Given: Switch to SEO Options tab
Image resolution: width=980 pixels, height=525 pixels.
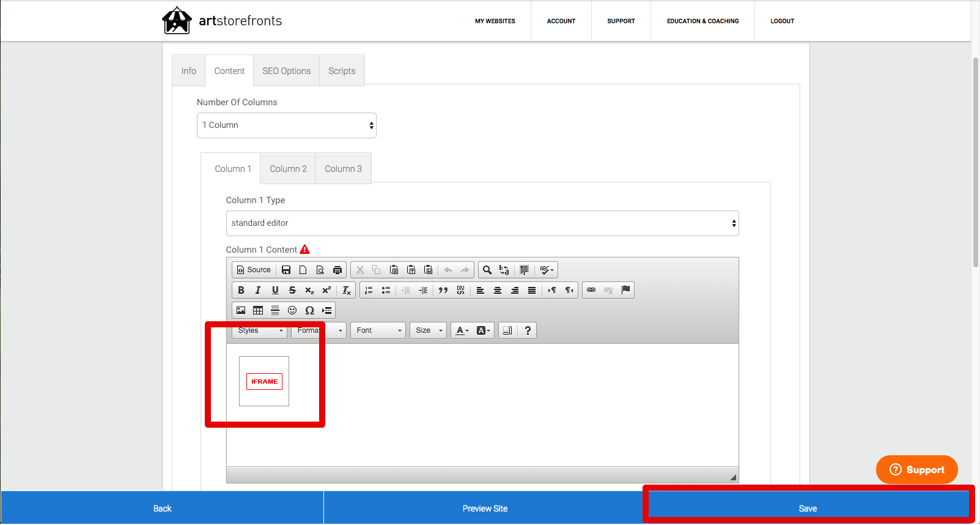Looking at the screenshot, I should [286, 71].
